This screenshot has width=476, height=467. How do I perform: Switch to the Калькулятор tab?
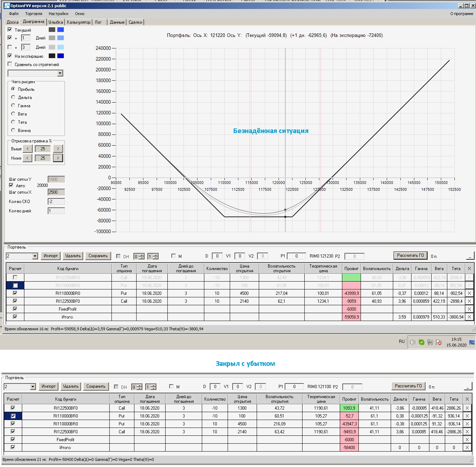(79, 22)
